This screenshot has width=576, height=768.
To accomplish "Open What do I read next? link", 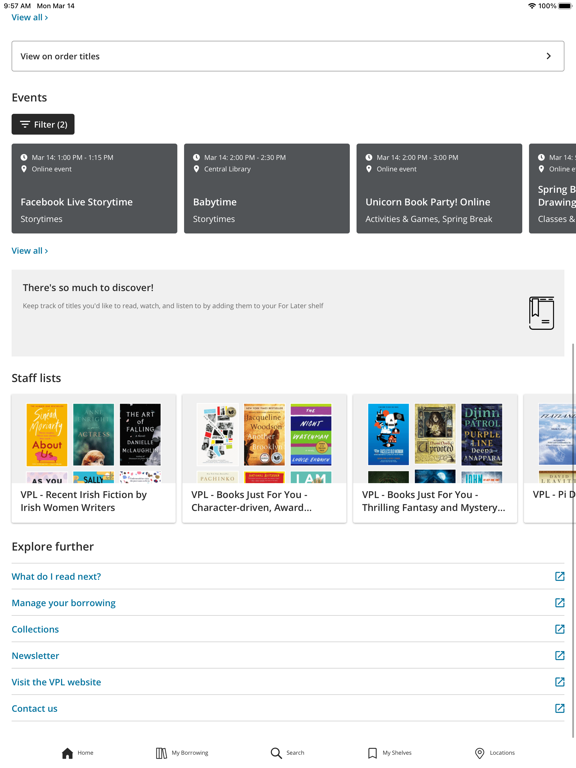I will pos(56,576).
